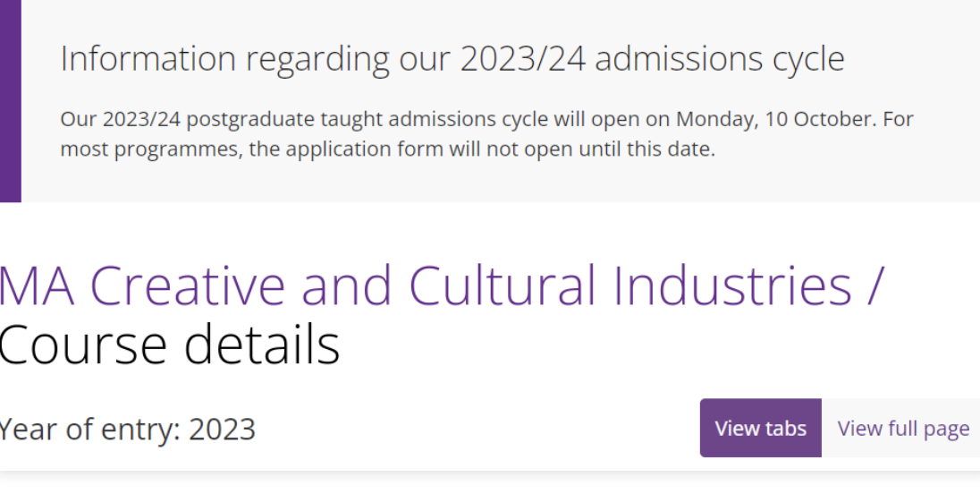Click 'MA' at the start of the title

(38, 286)
